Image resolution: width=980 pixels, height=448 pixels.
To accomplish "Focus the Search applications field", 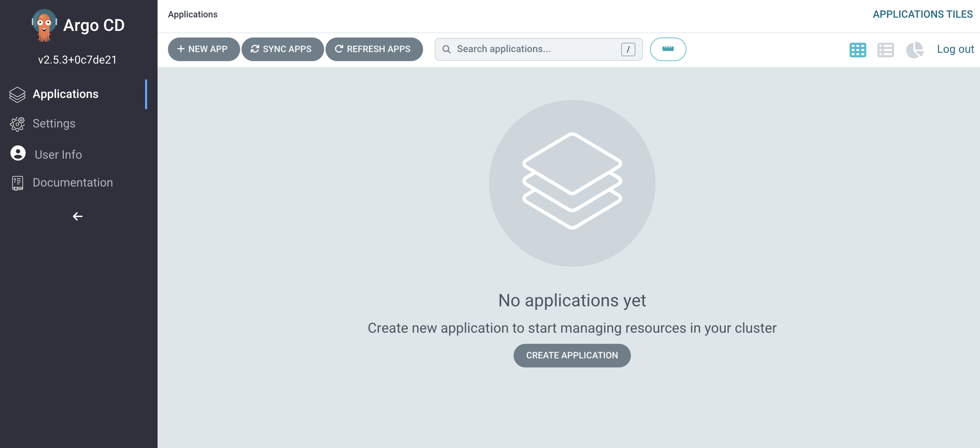I will point(533,49).
